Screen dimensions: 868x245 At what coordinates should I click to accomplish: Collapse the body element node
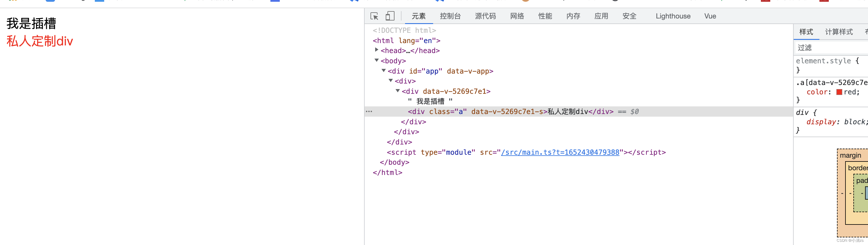(x=376, y=60)
